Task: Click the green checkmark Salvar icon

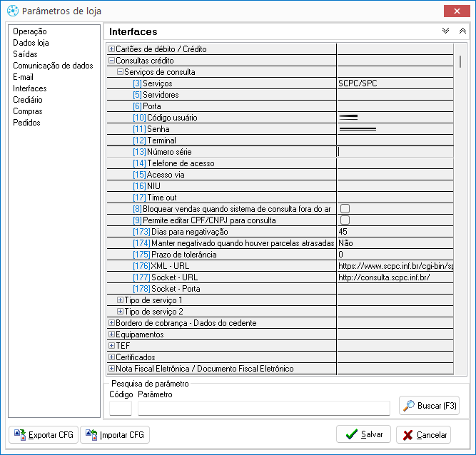Action: tap(352, 435)
